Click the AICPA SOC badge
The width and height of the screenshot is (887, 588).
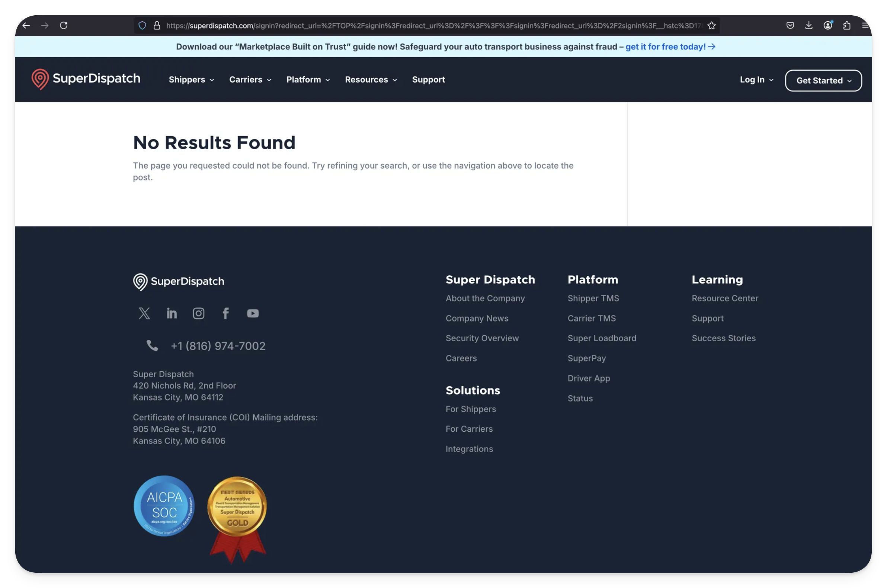164,505
